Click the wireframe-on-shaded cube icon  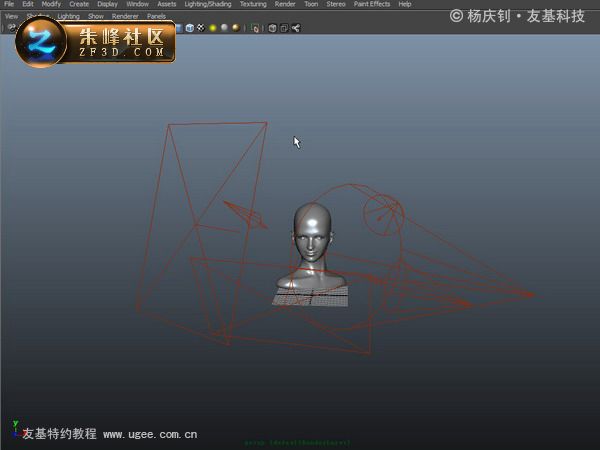[190, 28]
